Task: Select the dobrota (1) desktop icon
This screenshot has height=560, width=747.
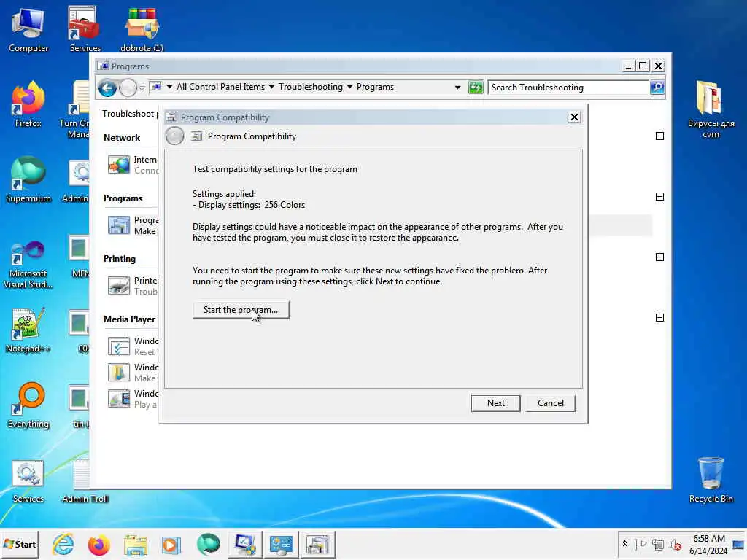Action: [142, 29]
